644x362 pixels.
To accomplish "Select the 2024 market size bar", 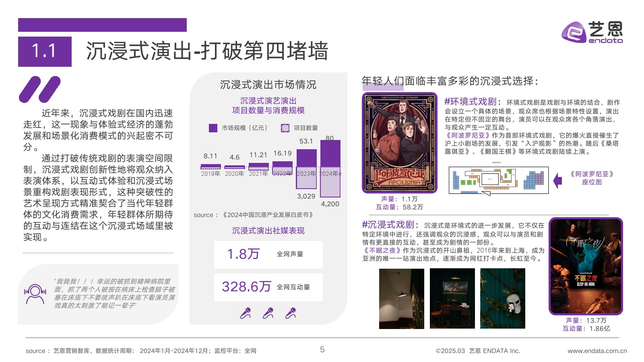I will click(x=330, y=153).
